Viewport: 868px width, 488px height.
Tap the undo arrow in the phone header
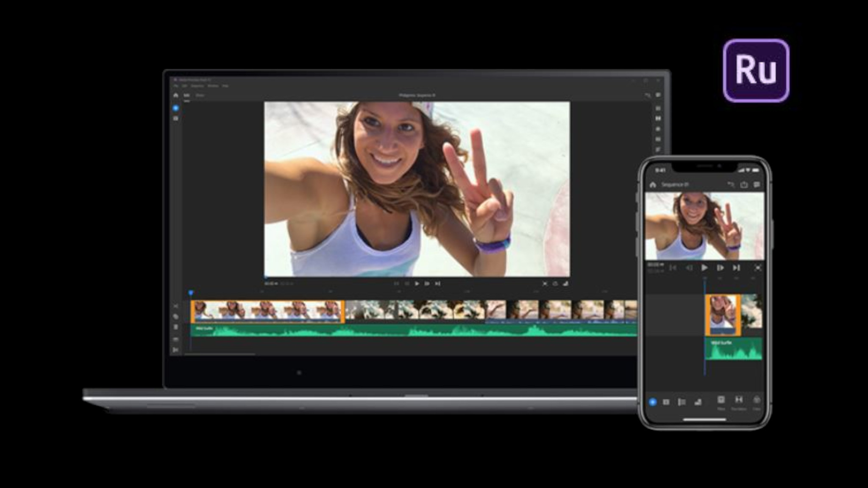click(x=731, y=184)
